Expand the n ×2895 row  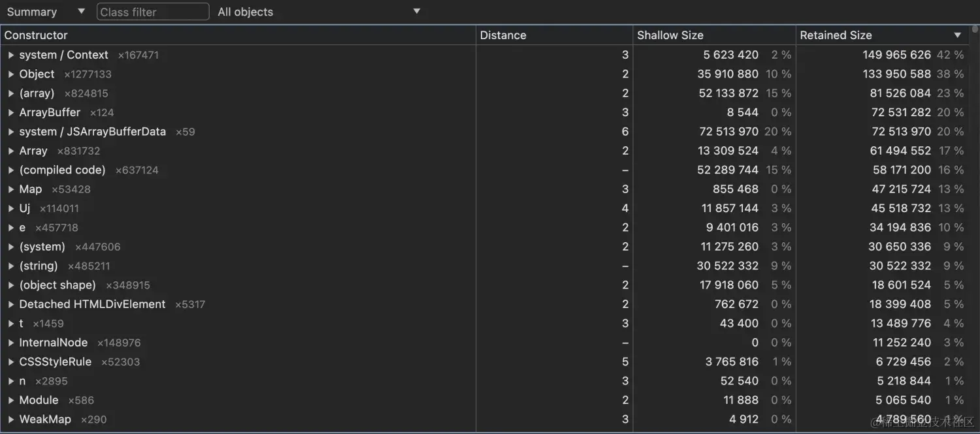(x=11, y=381)
